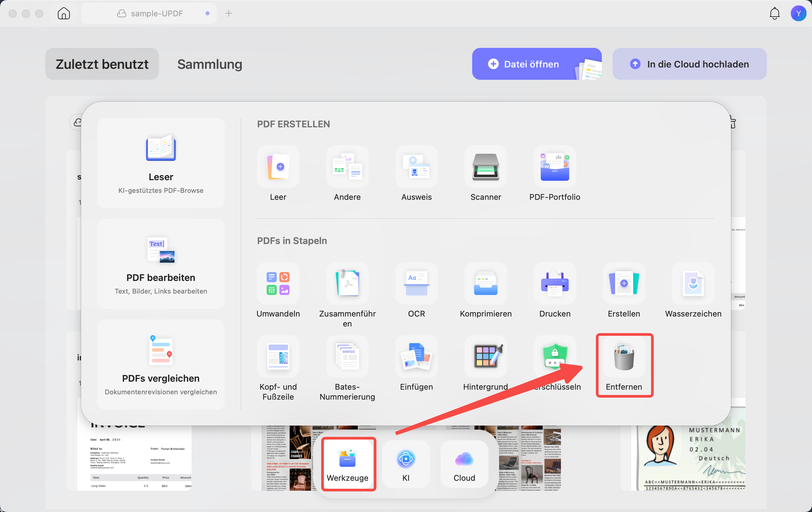
Task: Open the Komprimieren tool
Action: point(485,284)
